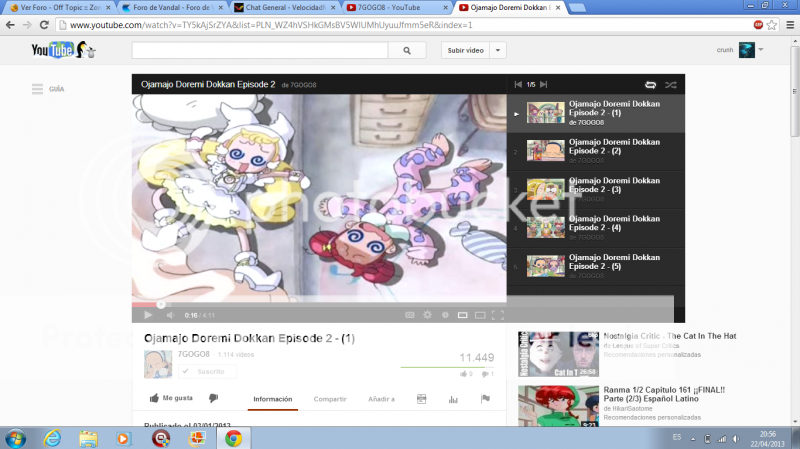
Task: Switch to Foro de Vandal browser tab
Action: point(172,8)
